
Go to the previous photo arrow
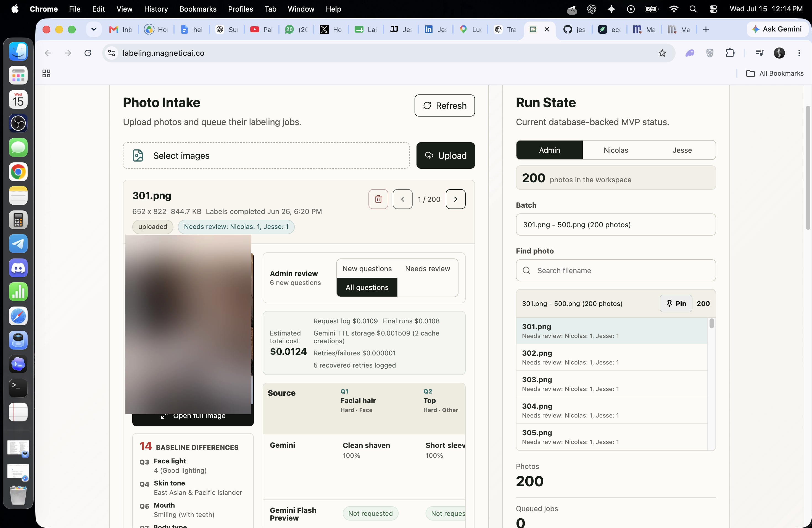403,199
